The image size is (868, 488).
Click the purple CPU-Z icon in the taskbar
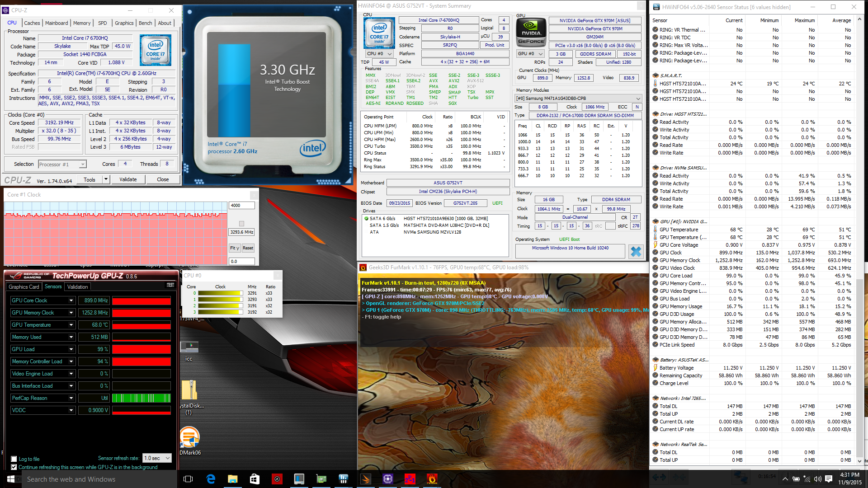pos(387,479)
